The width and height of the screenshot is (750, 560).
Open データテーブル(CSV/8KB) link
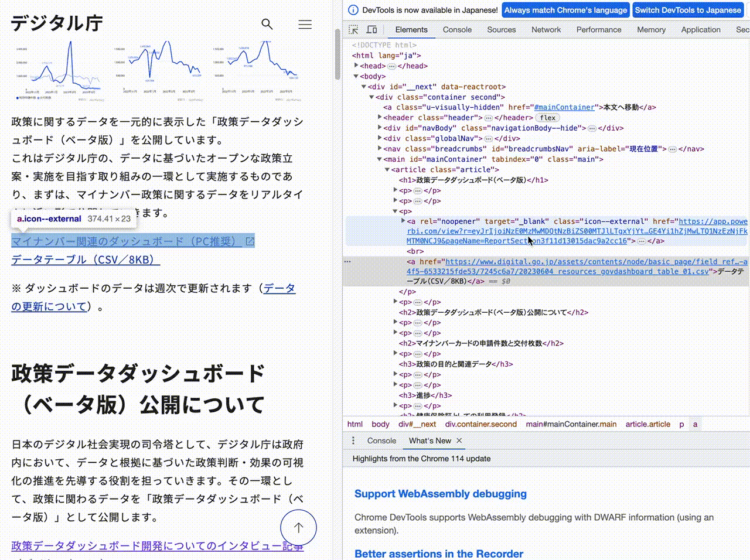(86, 259)
